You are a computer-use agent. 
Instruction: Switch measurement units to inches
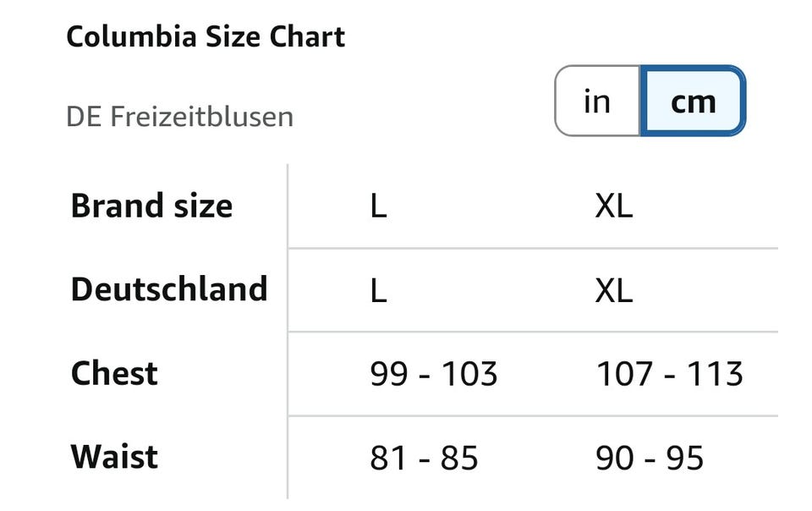tap(597, 102)
